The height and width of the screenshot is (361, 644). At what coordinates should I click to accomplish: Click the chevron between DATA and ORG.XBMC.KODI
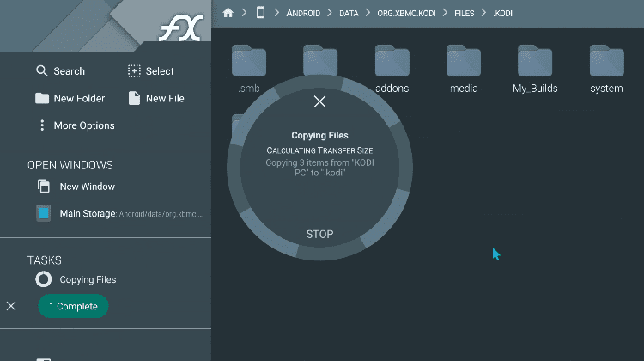[x=368, y=13]
